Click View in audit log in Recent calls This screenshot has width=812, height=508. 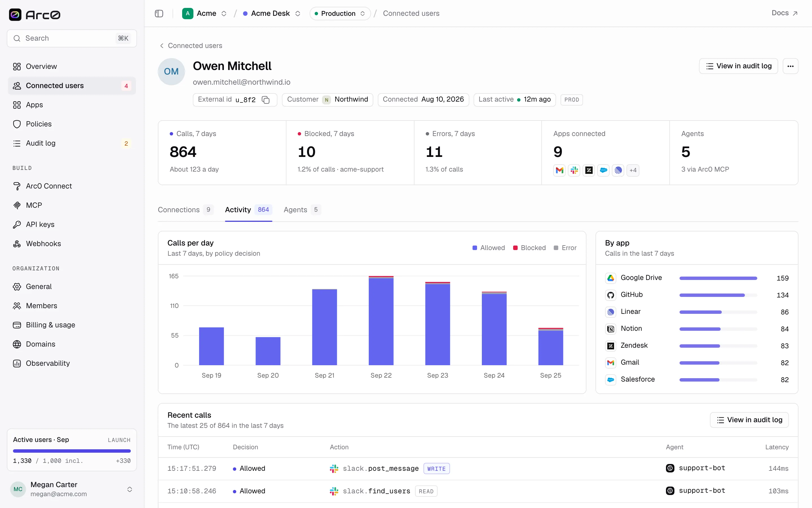(749, 420)
